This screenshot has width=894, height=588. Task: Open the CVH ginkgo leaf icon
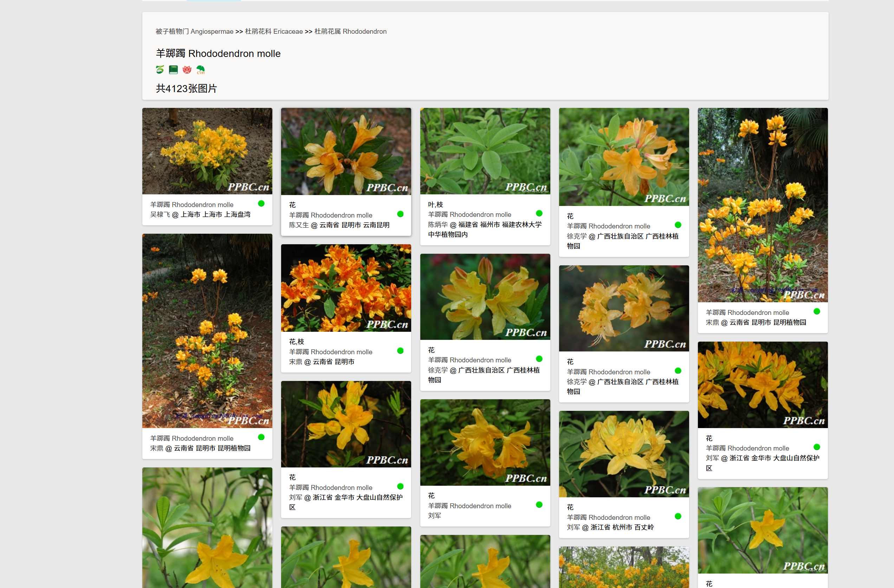201,70
